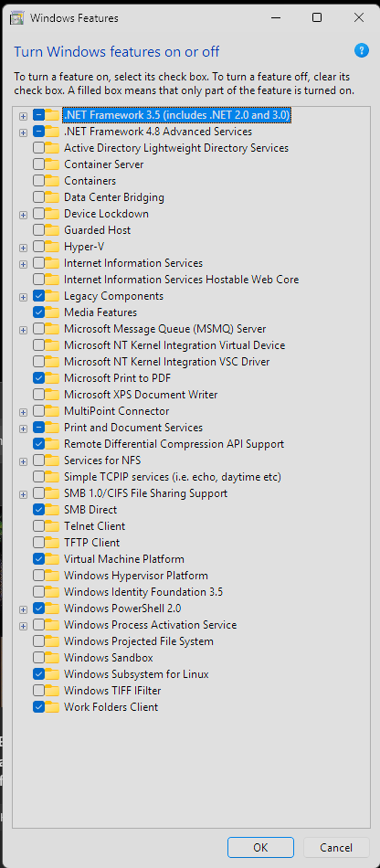Image resolution: width=380 pixels, height=868 pixels.
Task: Click the folder icon beside Windows Sandbox
Action: click(53, 658)
